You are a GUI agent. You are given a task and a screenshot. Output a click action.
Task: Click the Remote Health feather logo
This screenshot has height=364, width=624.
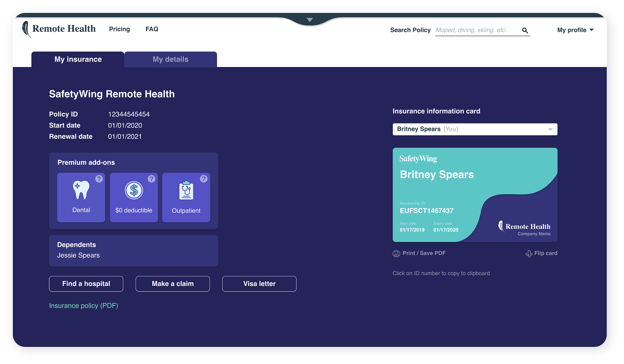26,29
